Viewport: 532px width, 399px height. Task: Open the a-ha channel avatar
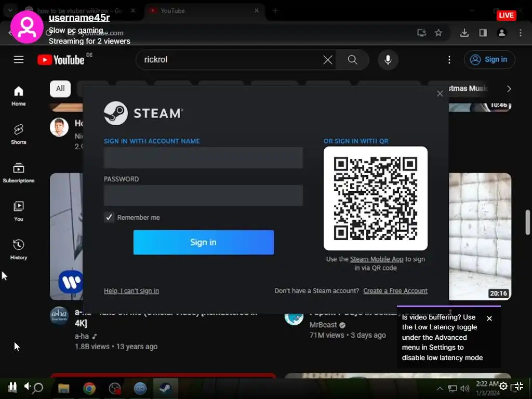point(59,316)
